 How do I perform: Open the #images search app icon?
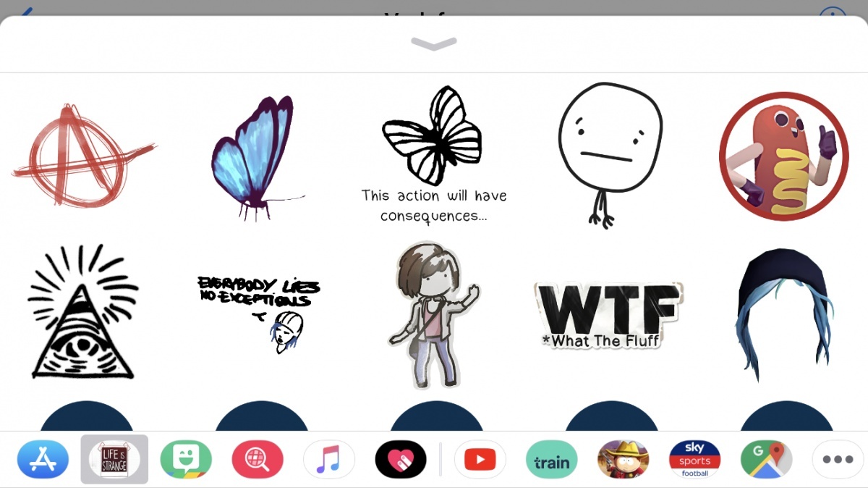click(x=258, y=459)
